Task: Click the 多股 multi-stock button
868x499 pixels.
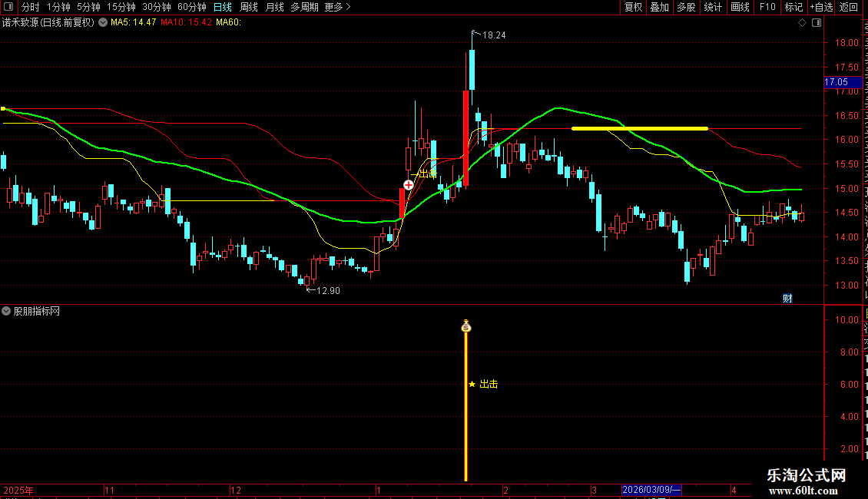Action: [686, 7]
